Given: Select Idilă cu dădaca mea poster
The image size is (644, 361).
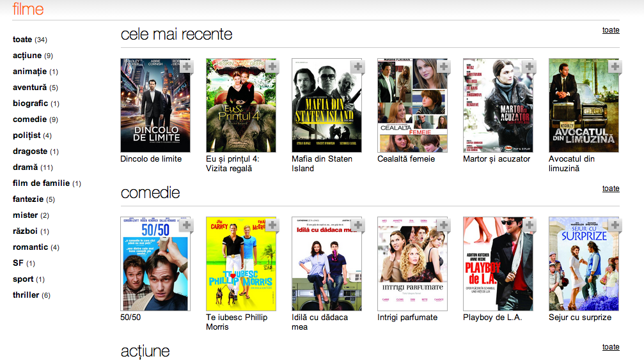Looking at the screenshot, I should click(x=327, y=264).
